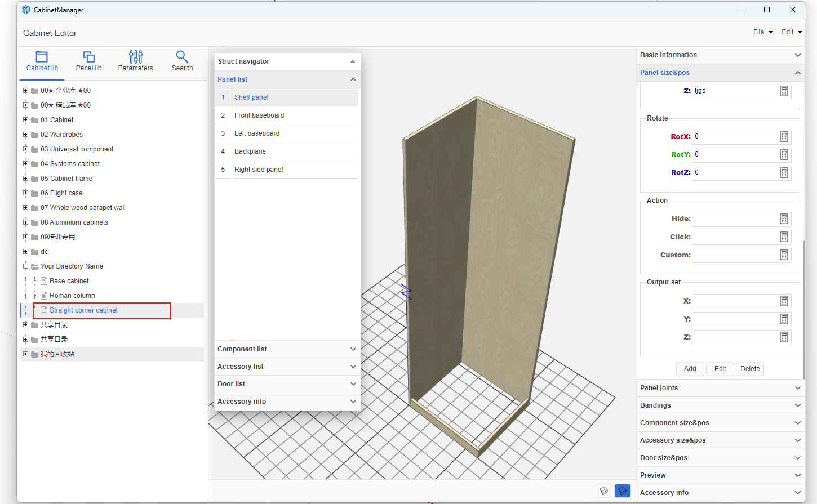Open the File menu
The image size is (817, 504).
[x=762, y=32]
